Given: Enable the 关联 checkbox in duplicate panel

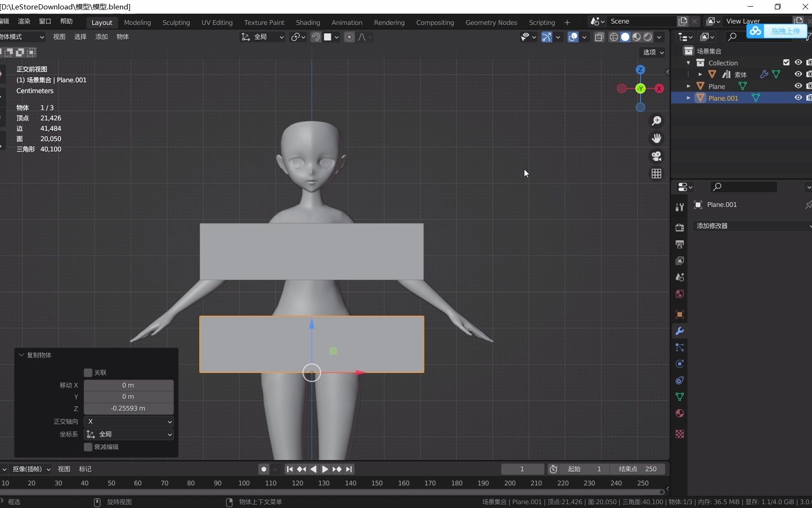Looking at the screenshot, I should [x=87, y=373].
